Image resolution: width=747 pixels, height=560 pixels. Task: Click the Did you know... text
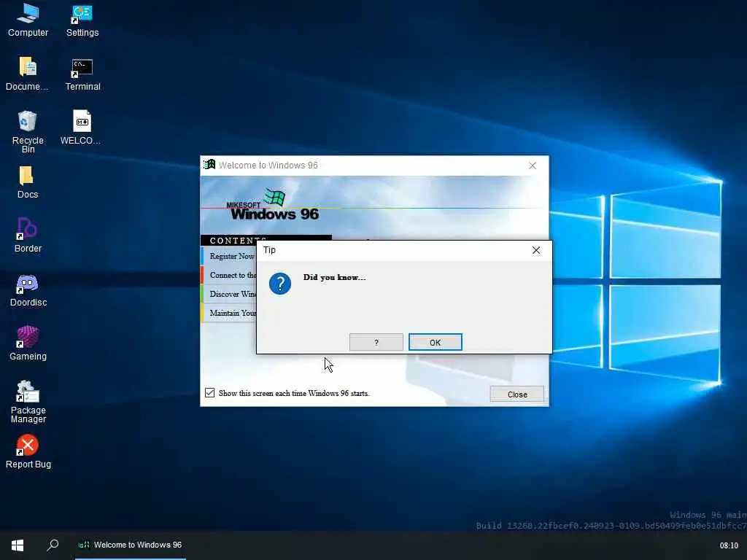[334, 277]
